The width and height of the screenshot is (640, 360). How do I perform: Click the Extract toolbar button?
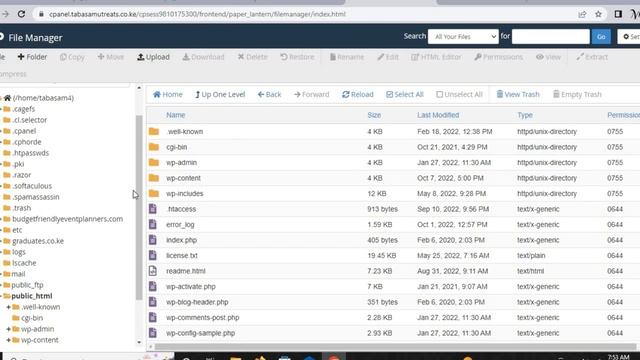592,57
